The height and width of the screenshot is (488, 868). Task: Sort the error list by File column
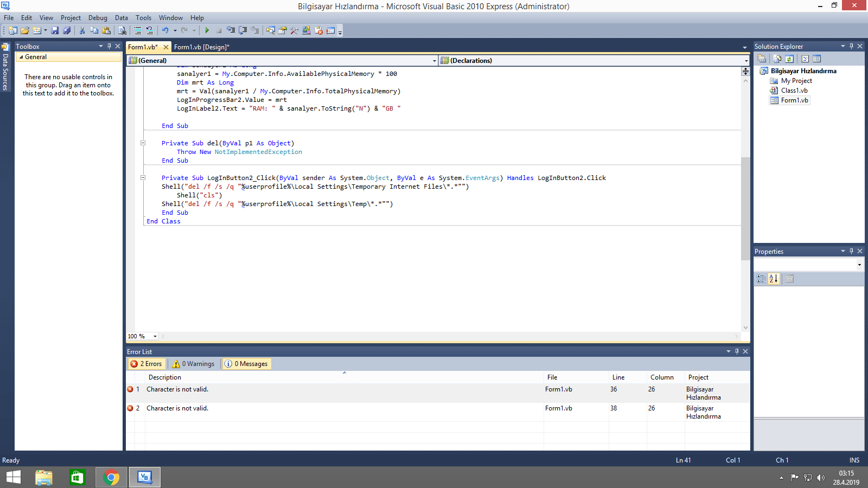pos(576,377)
